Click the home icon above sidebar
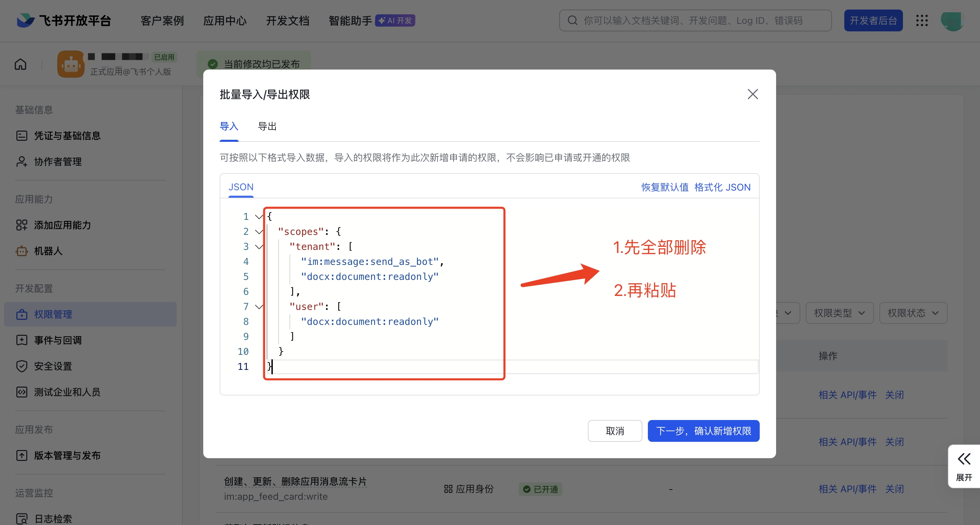 [20, 64]
